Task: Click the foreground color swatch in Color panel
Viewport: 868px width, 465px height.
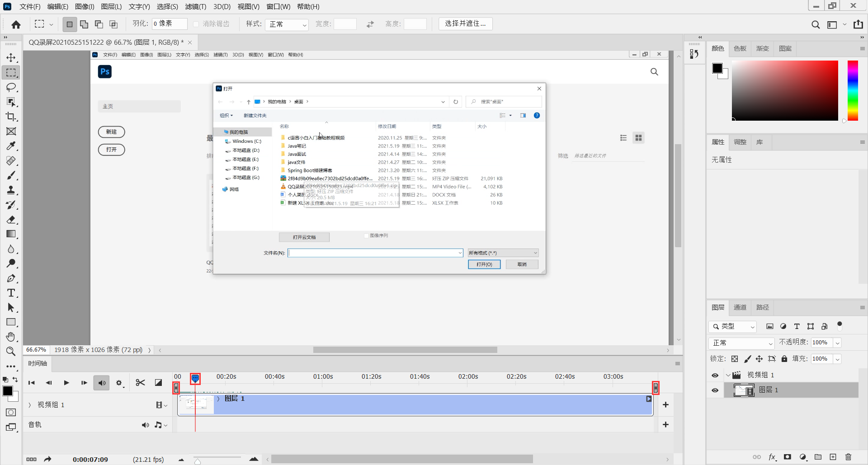Action: [x=717, y=68]
